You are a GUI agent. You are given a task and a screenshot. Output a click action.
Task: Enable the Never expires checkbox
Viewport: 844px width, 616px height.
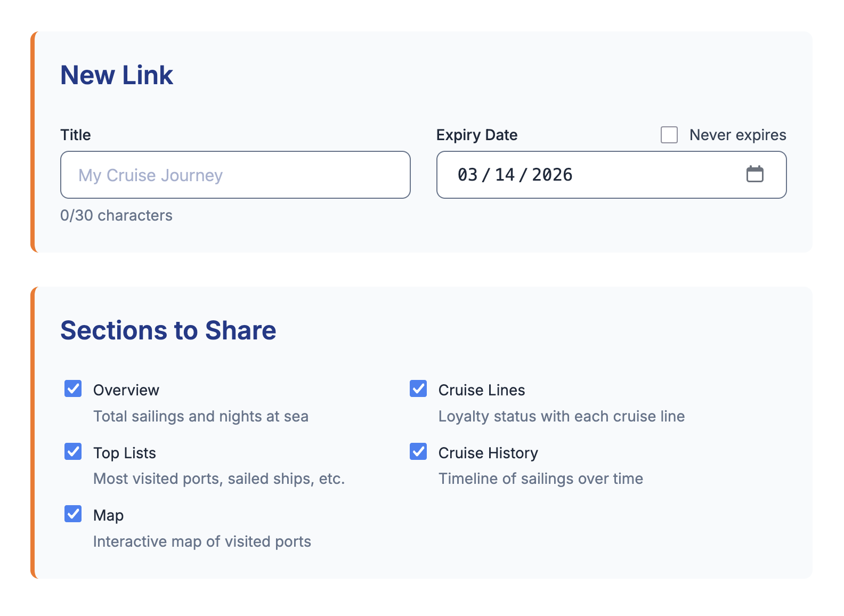click(x=669, y=135)
